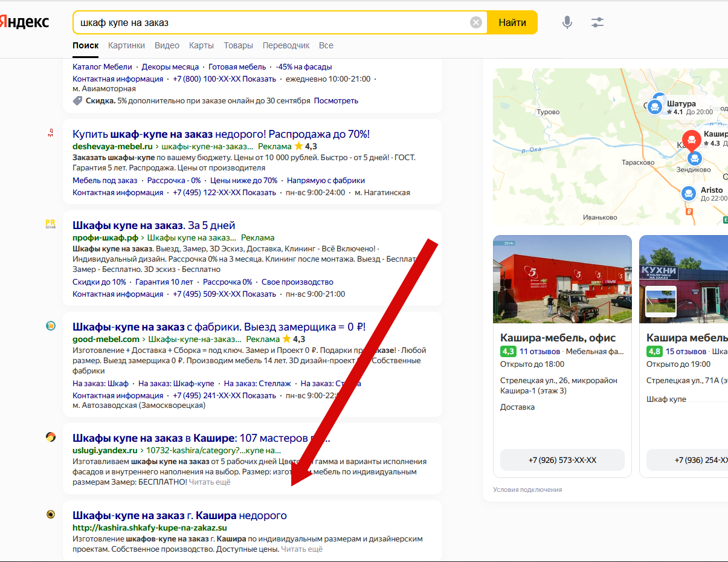Open Переводчик tab
Image resolution: width=728 pixels, height=562 pixels.
286,45
